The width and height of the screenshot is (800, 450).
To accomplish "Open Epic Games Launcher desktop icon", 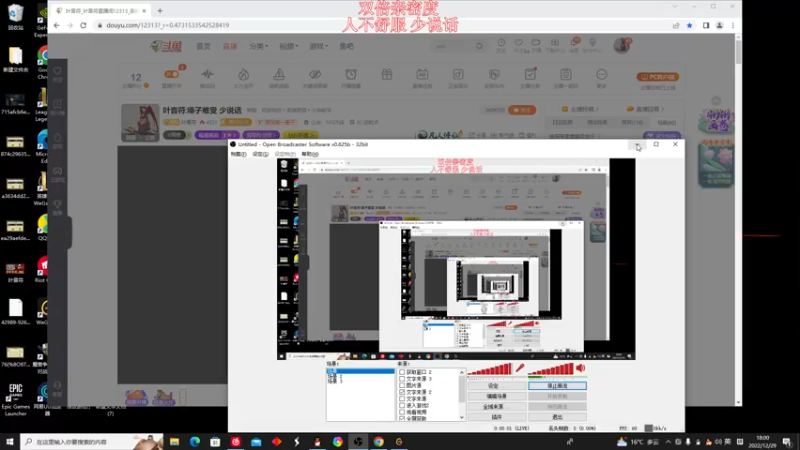I will coord(15,399).
